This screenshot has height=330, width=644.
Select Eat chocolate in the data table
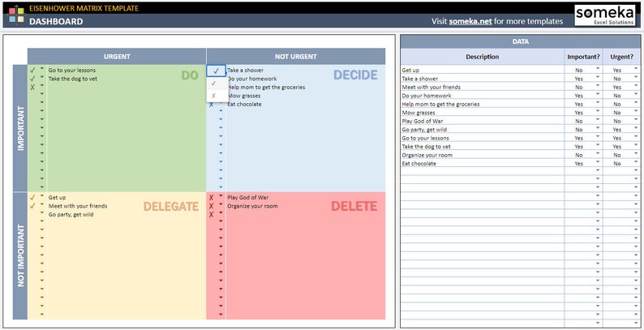click(482, 163)
